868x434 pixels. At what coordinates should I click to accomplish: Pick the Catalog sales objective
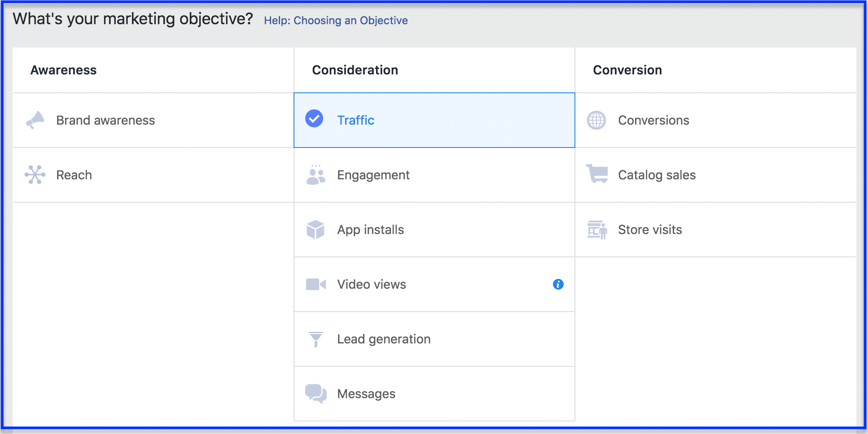[716, 175]
